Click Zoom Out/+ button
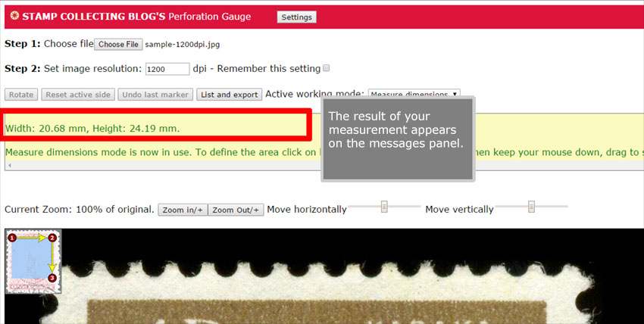Image resolution: width=644 pixels, height=324 pixels. point(236,210)
